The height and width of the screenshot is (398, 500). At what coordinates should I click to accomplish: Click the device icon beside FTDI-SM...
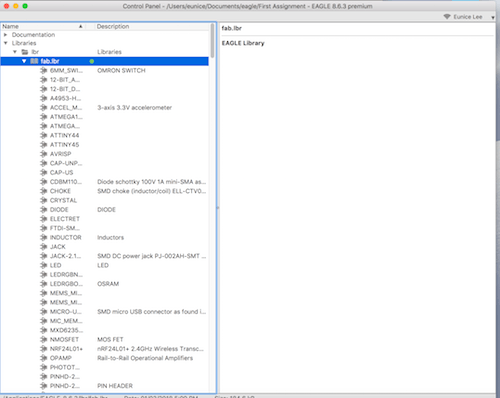pos(43,228)
